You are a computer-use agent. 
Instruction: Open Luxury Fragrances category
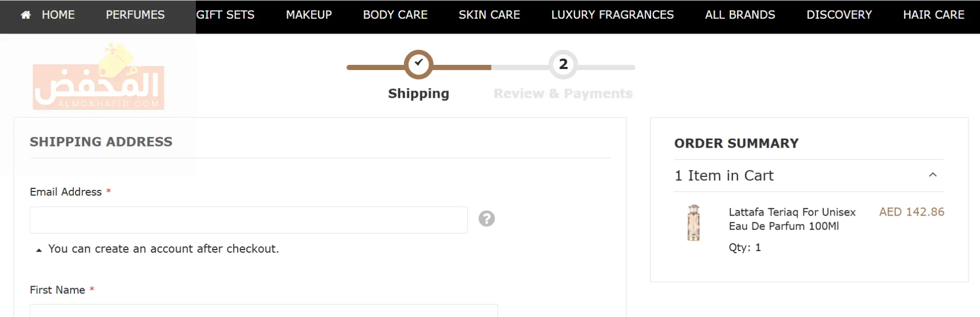pos(612,15)
